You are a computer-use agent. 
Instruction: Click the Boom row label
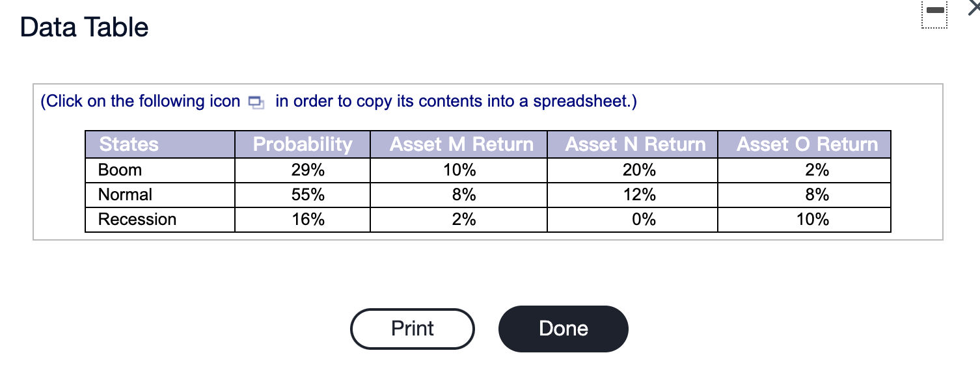pyautogui.click(x=120, y=170)
